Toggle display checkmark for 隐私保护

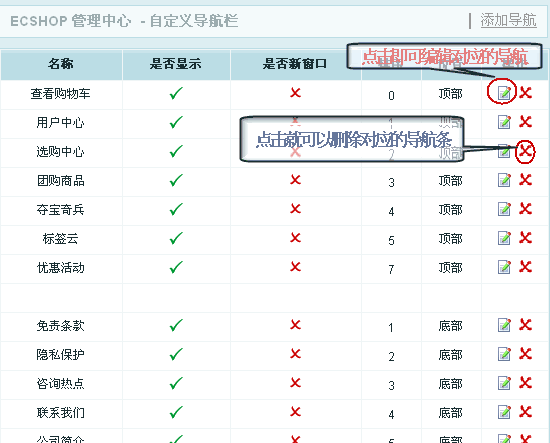[176, 354]
